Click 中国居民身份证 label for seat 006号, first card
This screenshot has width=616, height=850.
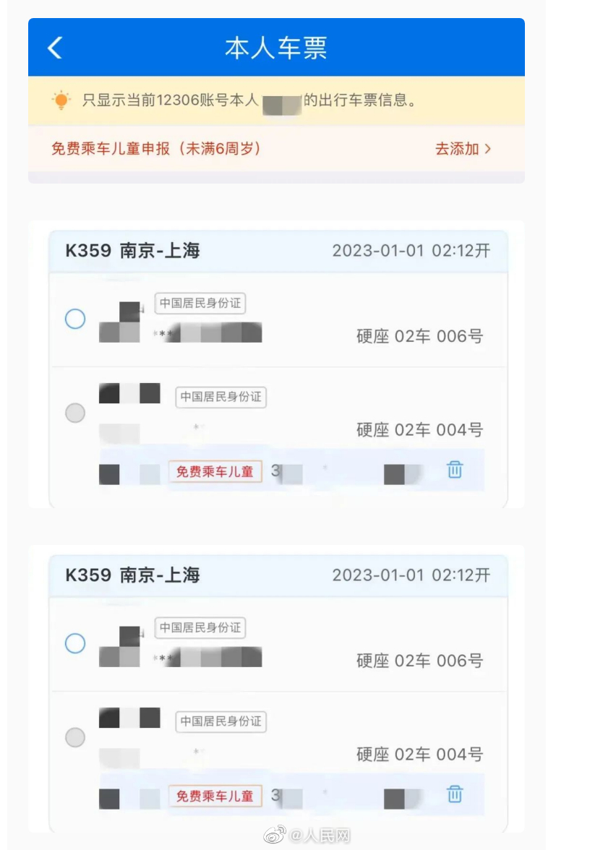[200, 304]
